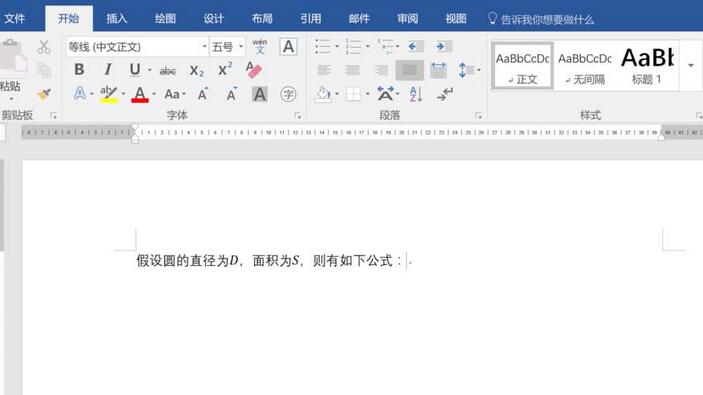Switch to 视图 tab
Viewport: 703px width, 395px height.
click(x=456, y=18)
